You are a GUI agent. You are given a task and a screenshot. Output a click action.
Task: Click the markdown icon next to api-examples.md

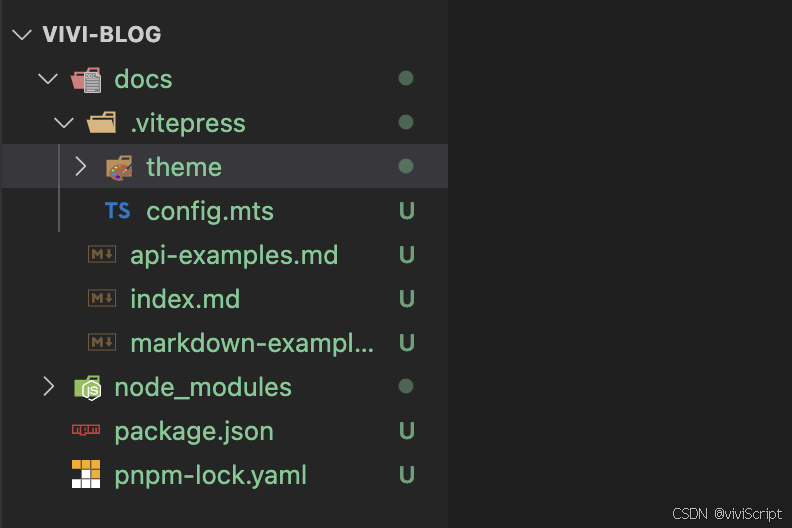[x=102, y=254]
